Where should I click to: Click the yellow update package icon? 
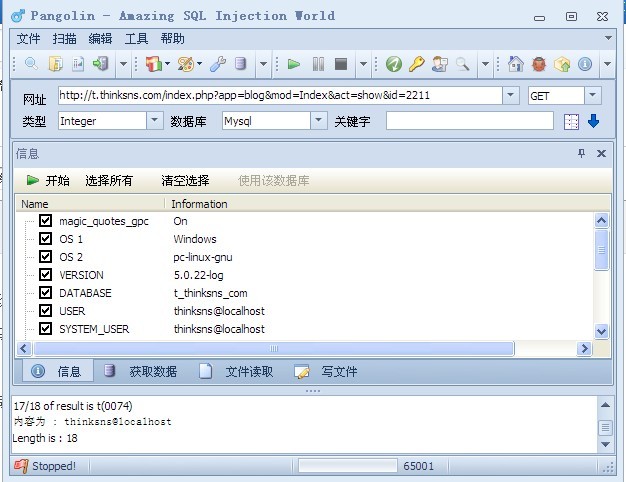pyautogui.click(x=562, y=64)
